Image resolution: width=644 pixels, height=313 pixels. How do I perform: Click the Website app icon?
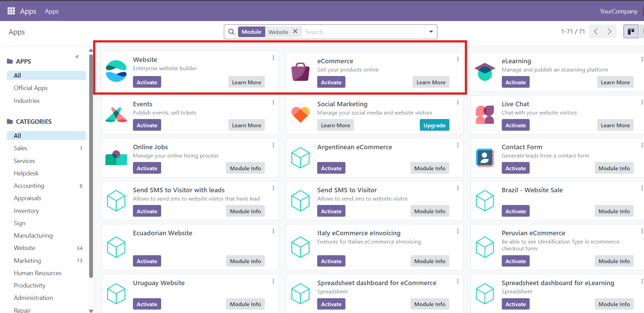pos(116,71)
